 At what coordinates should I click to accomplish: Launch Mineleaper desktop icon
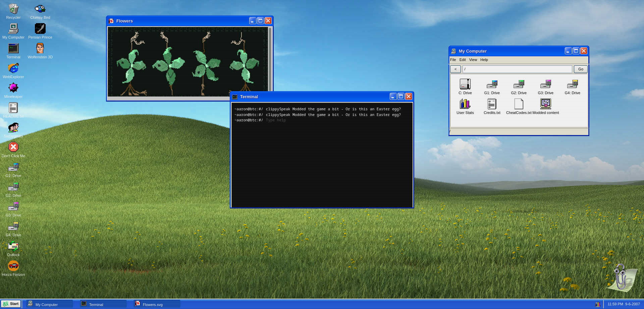pos(13,90)
